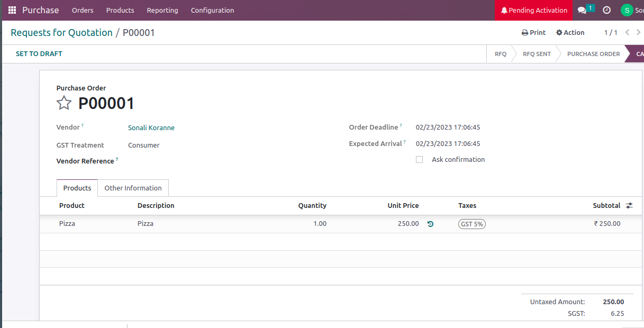This screenshot has width=644, height=328.
Task: Click the unit price history refresh icon
Action: 430,224
